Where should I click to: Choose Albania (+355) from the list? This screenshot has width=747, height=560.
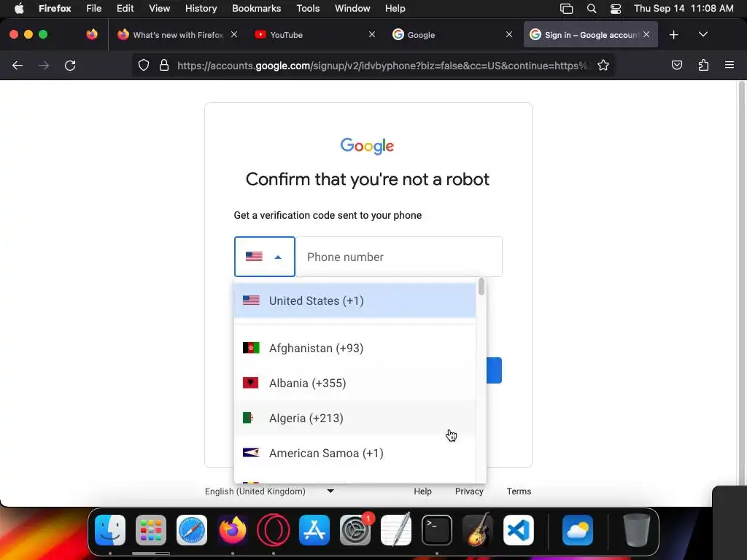click(x=355, y=383)
